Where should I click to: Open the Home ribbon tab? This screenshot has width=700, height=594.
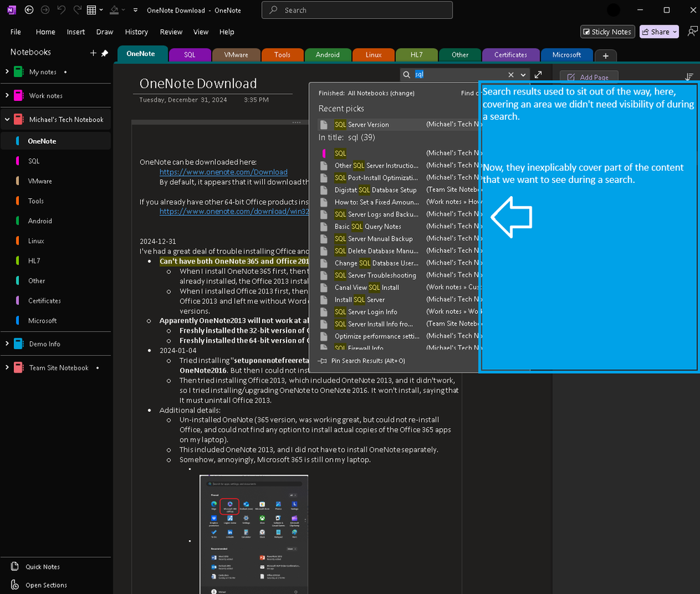click(46, 32)
